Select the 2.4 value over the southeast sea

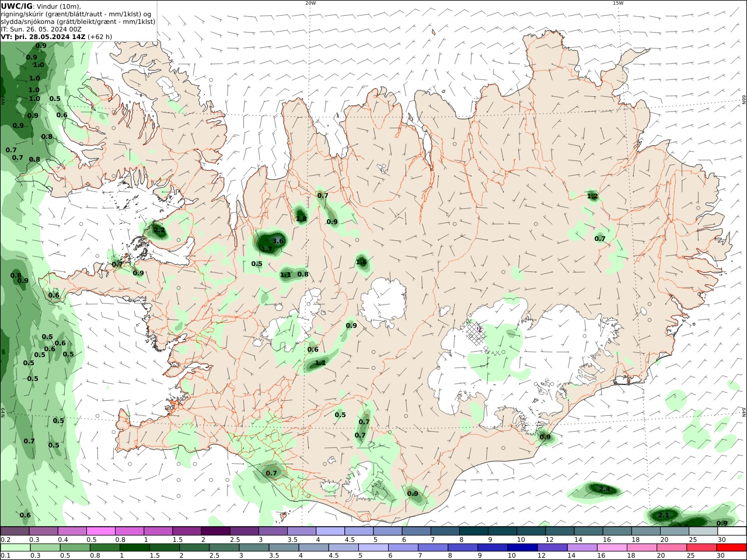[605, 489]
